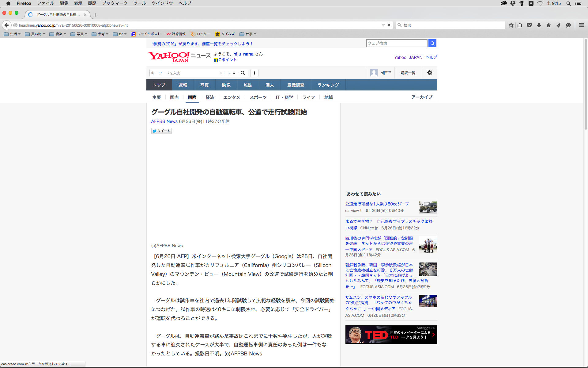Image resolution: width=588 pixels, height=368 pixels.
Task: Go to Firefox home page icon
Action: click(549, 25)
